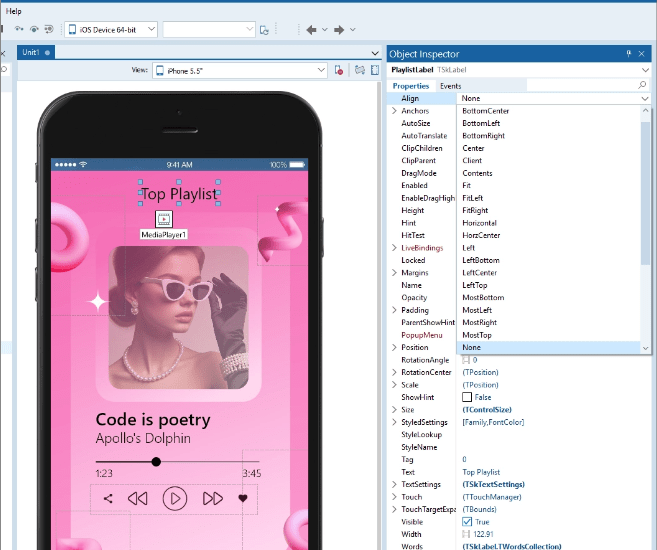The image size is (657, 550).
Task: Click the song progress slider knob
Action: pos(156,462)
